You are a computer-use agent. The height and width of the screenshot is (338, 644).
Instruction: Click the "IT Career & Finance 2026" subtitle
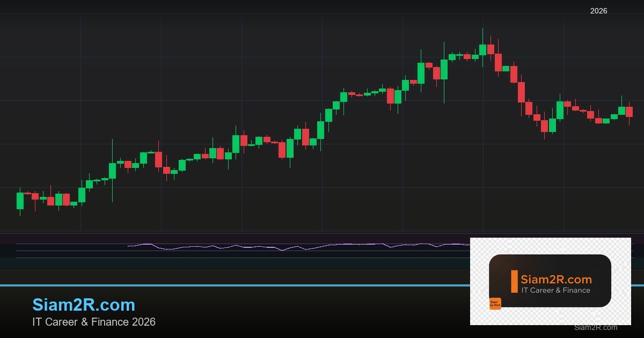pyautogui.click(x=94, y=322)
